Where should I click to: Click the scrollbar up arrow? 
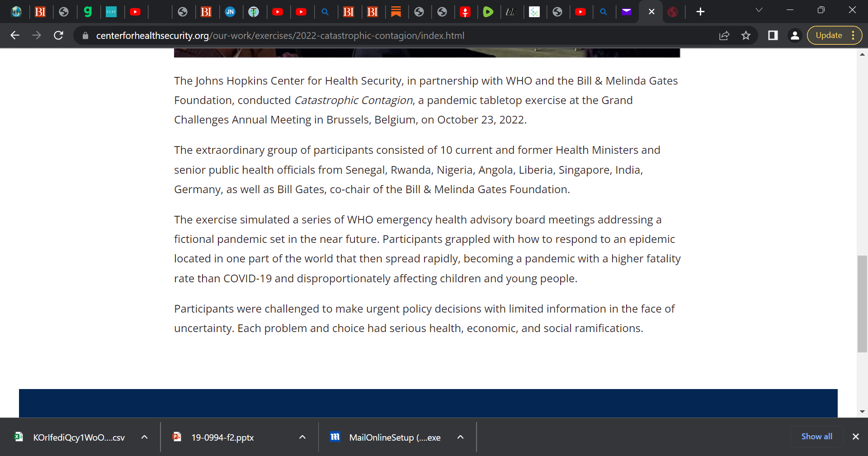coord(862,54)
